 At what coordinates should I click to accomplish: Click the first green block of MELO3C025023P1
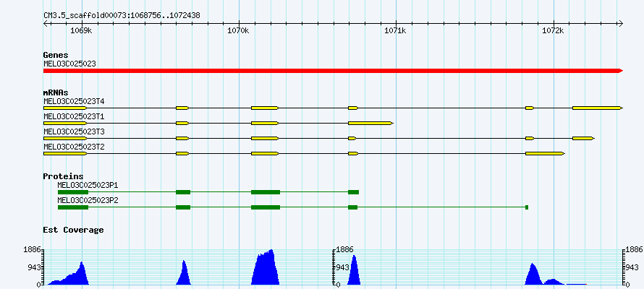tap(73, 192)
